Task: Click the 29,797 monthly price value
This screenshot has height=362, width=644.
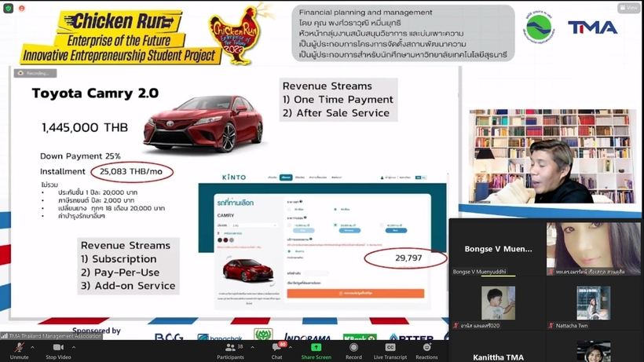Action: (408, 258)
